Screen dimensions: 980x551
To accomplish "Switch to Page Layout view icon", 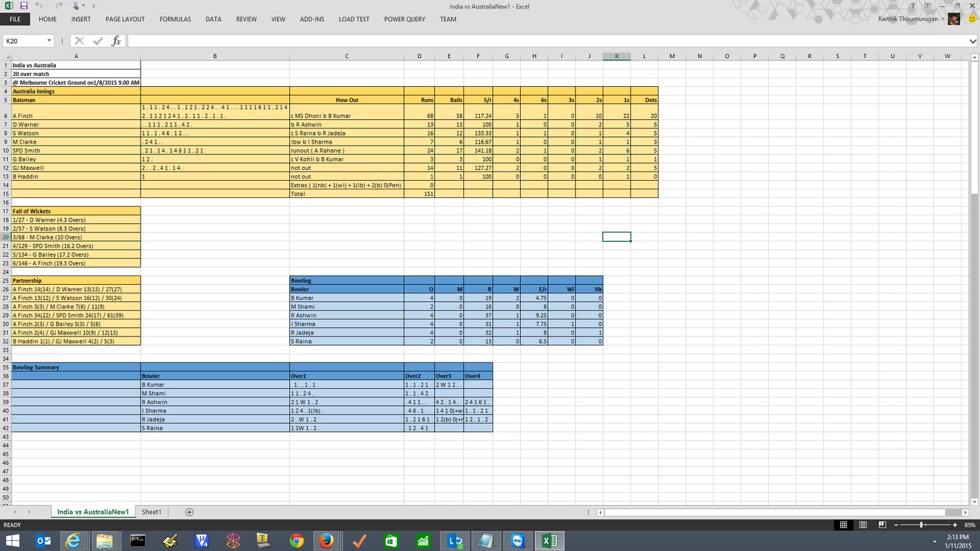I will coord(863,525).
